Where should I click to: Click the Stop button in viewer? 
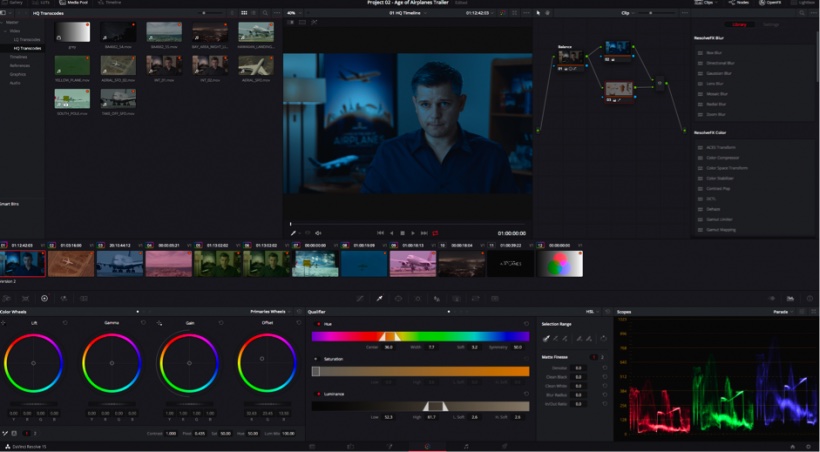coord(402,233)
